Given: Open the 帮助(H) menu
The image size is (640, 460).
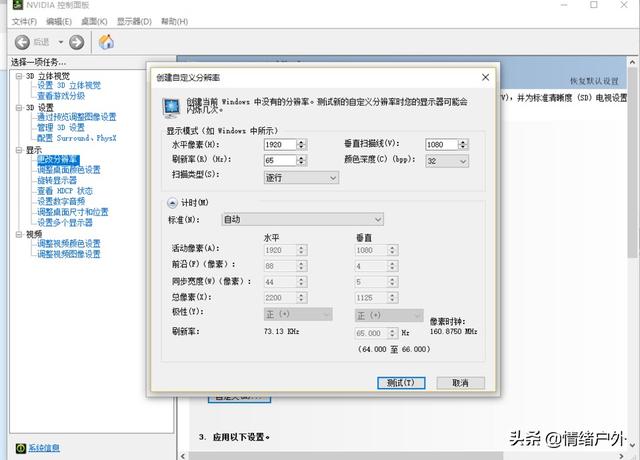Looking at the screenshot, I should coord(174,21).
